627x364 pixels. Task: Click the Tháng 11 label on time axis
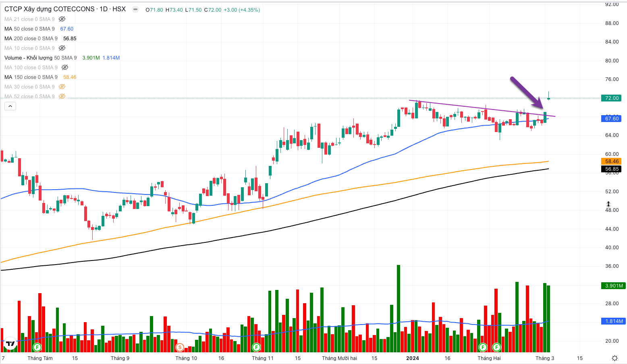[x=263, y=358]
